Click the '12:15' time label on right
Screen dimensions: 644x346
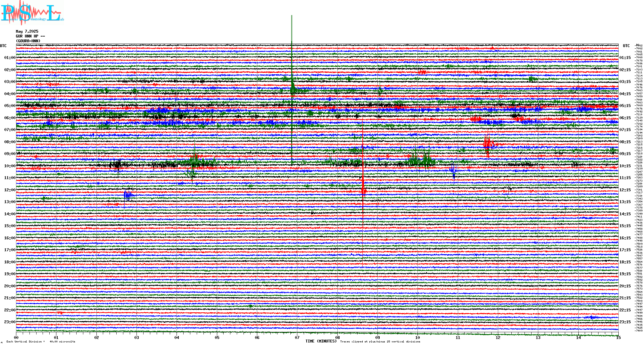pos(625,190)
